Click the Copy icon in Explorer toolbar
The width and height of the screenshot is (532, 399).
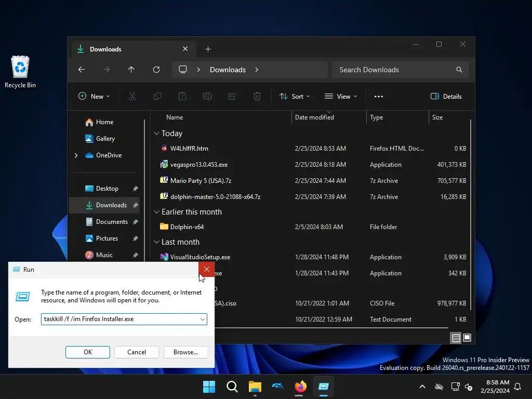157,96
